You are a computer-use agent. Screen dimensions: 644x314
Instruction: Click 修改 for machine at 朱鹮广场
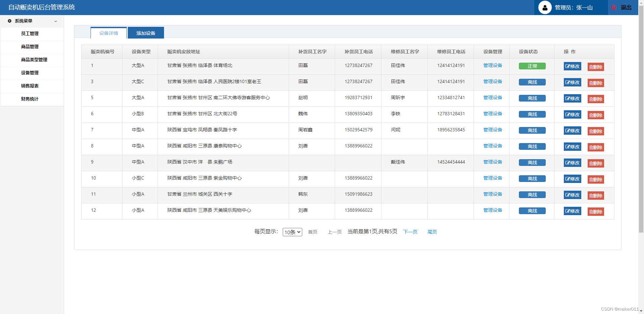click(573, 163)
